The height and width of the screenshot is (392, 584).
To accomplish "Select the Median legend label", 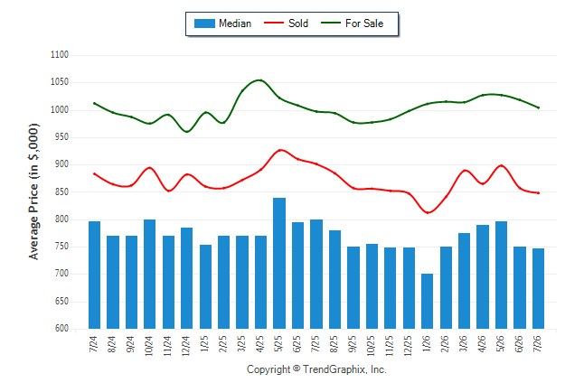I will coord(235,23).
